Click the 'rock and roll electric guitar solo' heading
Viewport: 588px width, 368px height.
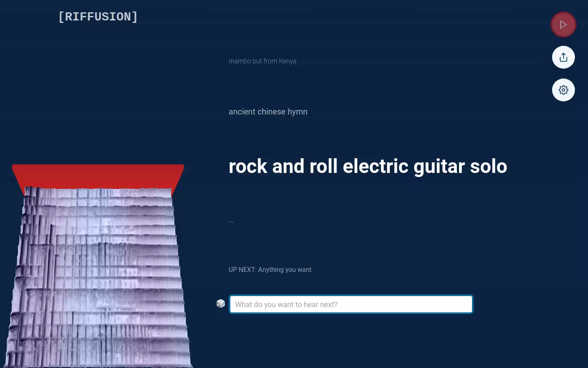pyautogui.click(x=367, y=166)
